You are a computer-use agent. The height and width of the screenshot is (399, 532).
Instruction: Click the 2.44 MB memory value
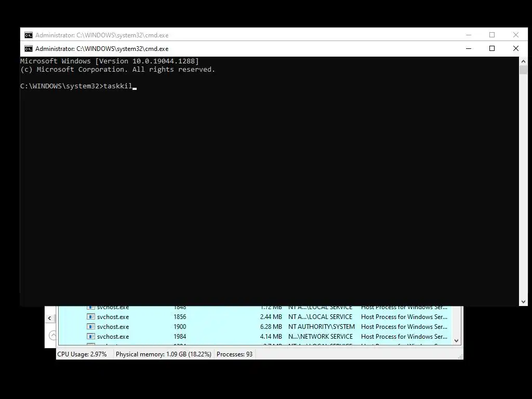tap(271, 316)
